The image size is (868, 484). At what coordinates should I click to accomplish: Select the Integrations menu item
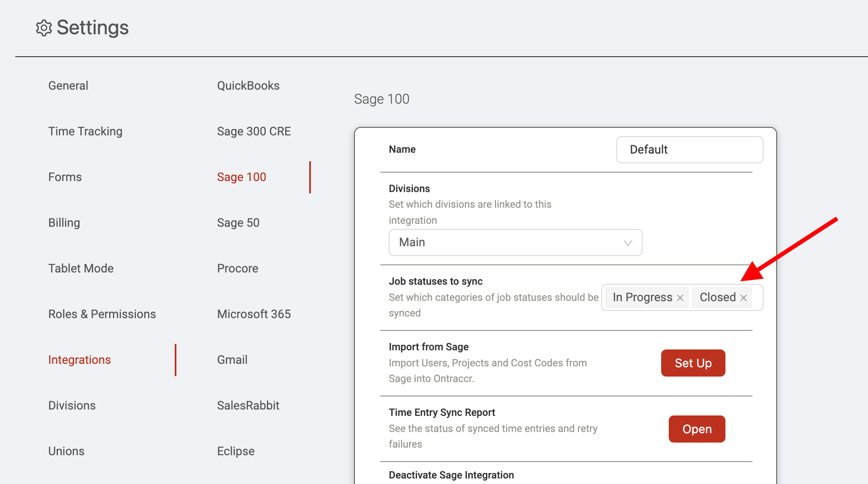coord(80,360)
